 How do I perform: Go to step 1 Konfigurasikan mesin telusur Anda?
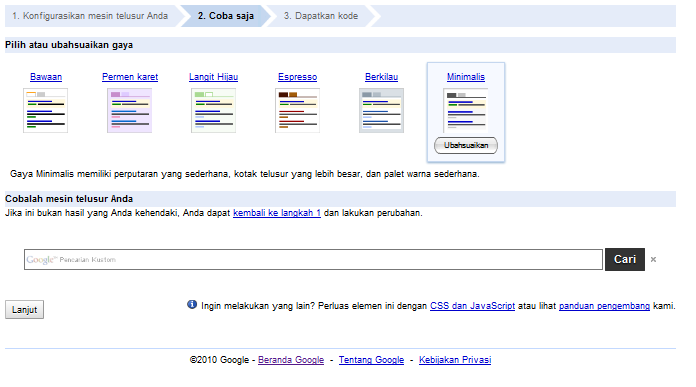pos(90,16)
